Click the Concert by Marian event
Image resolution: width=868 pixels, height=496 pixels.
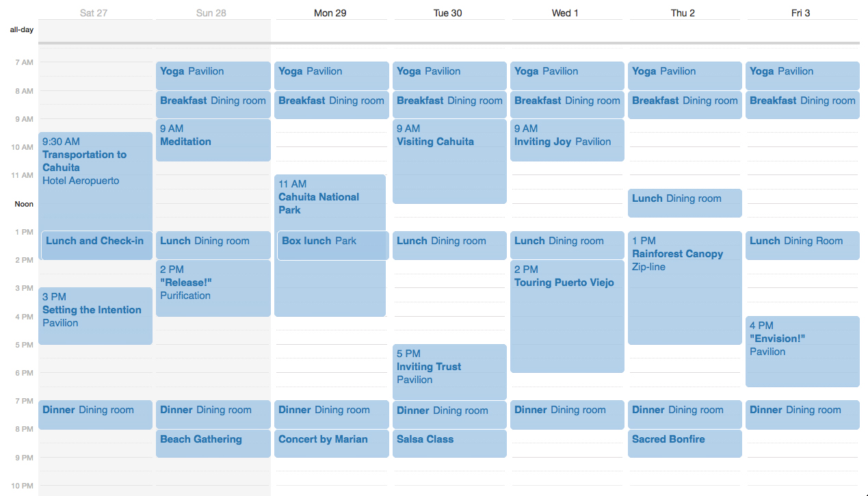[x=331, y=443]
